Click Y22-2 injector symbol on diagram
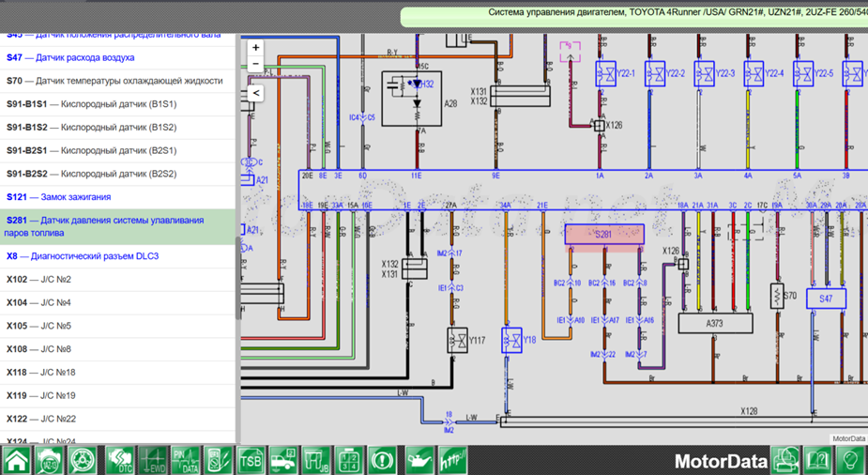 [655, 73]
